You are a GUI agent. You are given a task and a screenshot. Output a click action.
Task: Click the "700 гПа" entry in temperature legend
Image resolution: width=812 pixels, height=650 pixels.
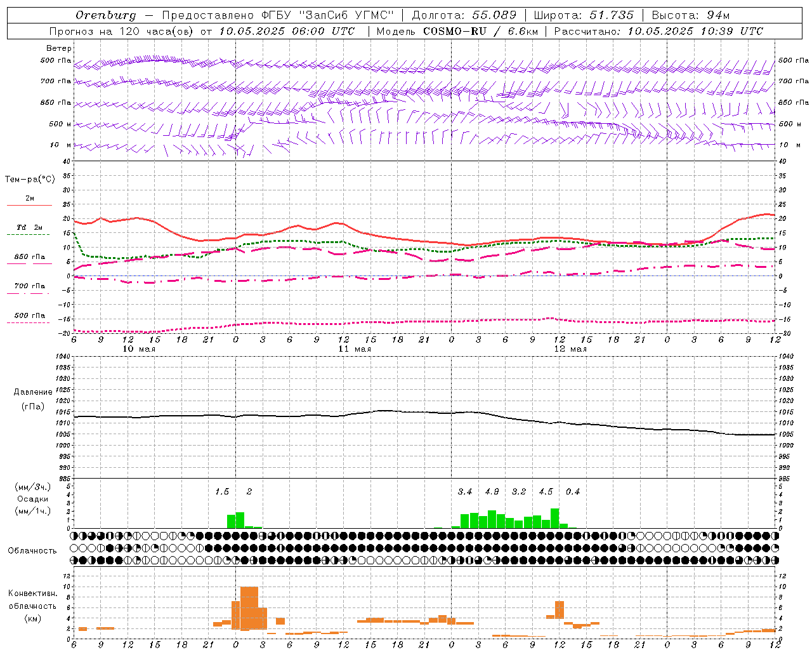[30, 286]
